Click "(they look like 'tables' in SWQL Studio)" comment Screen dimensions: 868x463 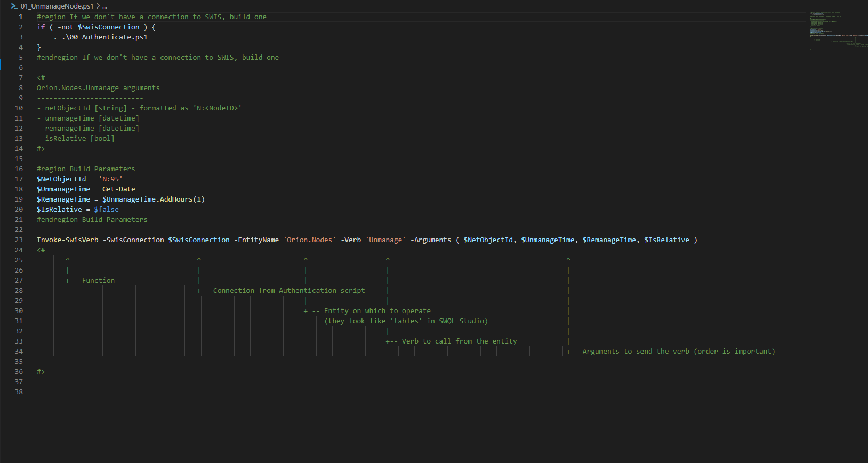pos(406,321)
